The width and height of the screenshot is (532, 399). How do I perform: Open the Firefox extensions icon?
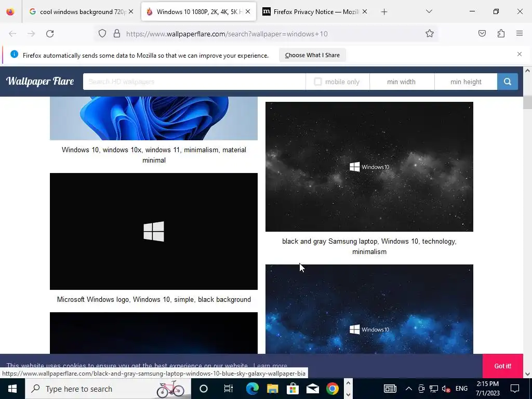[x=501, y=33]
